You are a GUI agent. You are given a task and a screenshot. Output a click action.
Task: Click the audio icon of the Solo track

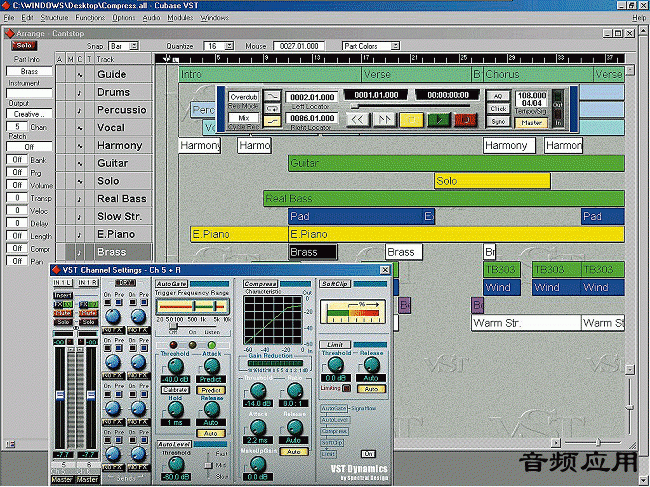[x=80, y=182]
